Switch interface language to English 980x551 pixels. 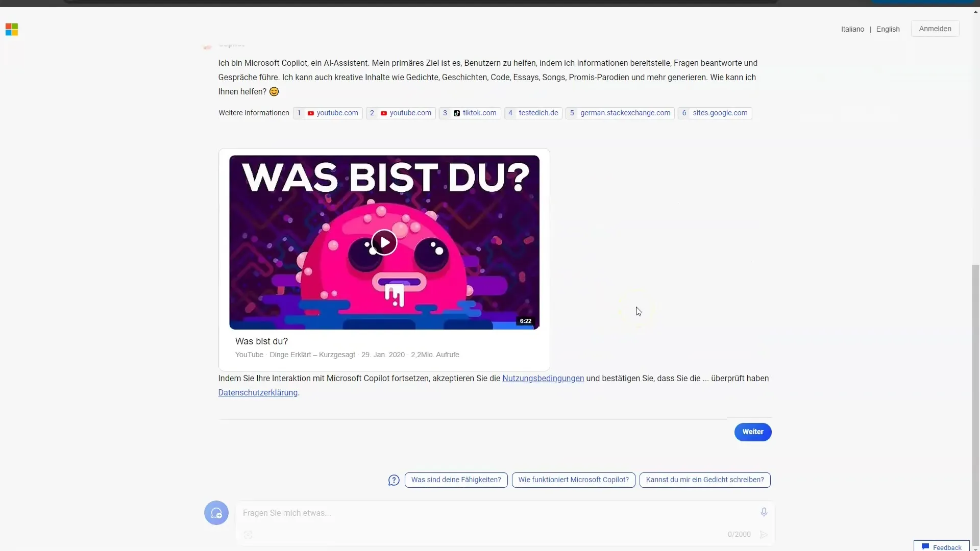888,29
